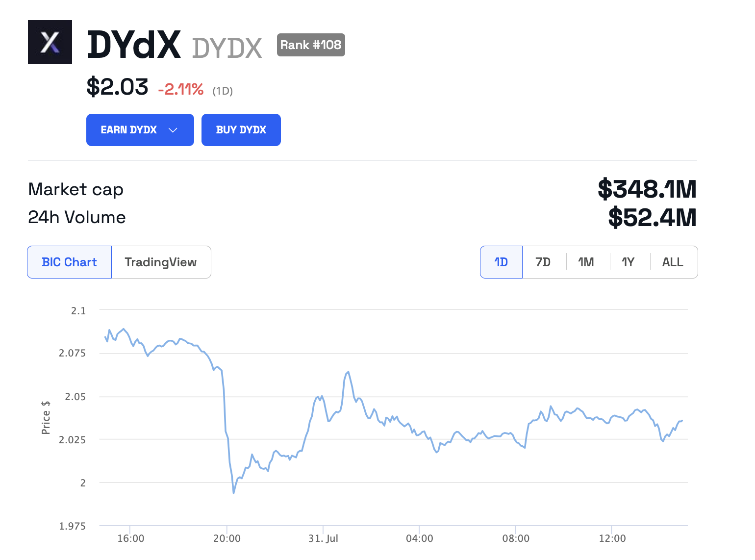Image resolution: width=755 pixels, height=560 pixels.
Task: Switch to the ALL timeframe view
Action: tap(673, 262)
